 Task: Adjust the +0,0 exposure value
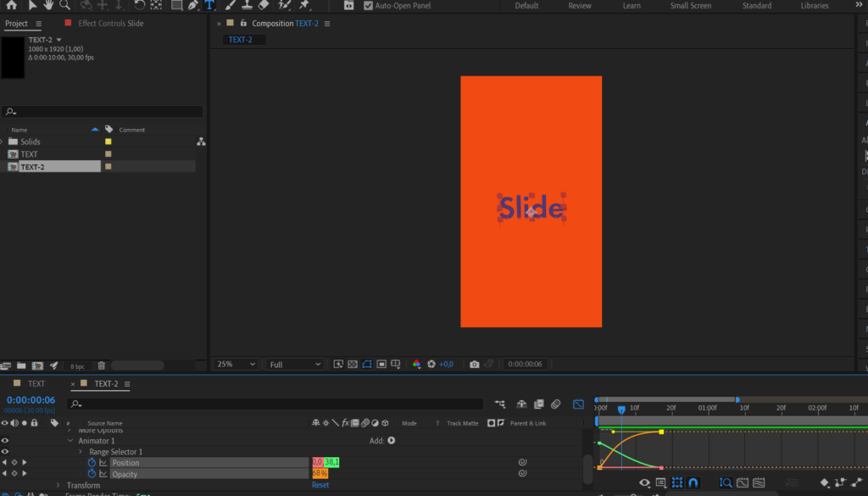(446, 365)
